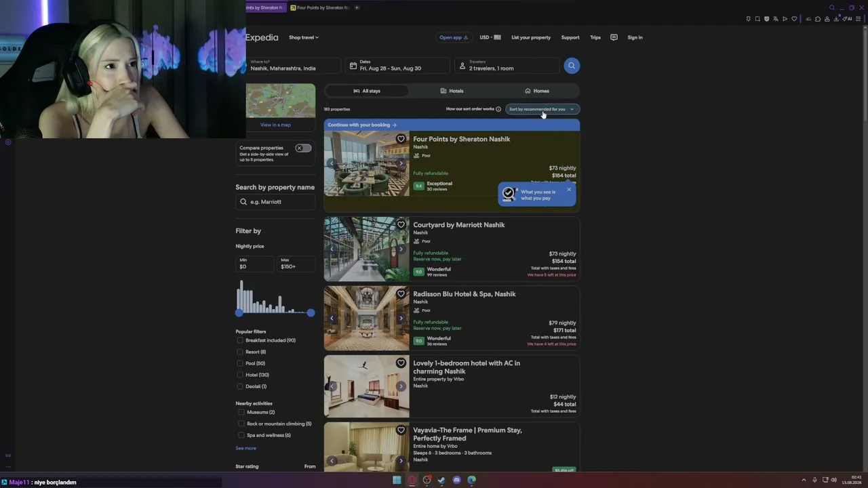The image size is (868, 488).
Task: Save Four Points by Sheraton Nashik with heart
Action: pos(401,139)
